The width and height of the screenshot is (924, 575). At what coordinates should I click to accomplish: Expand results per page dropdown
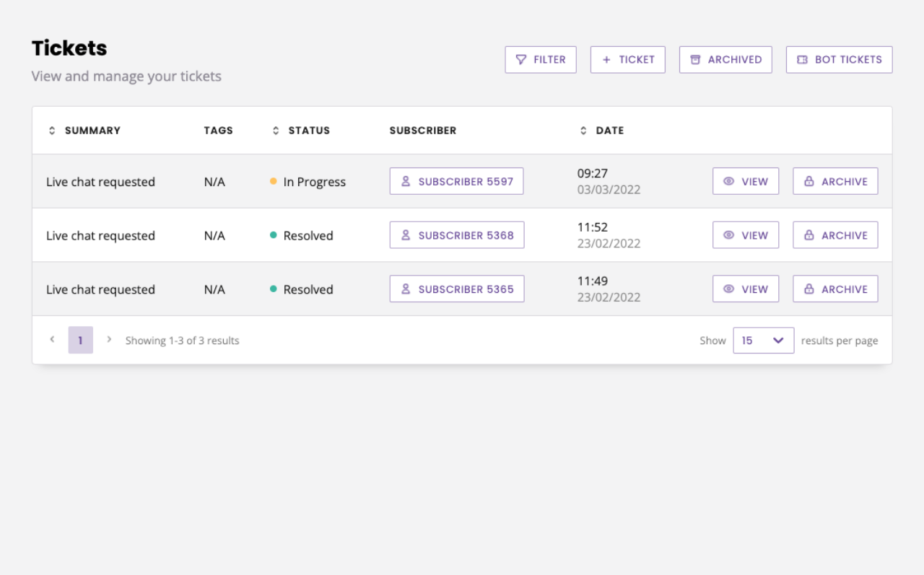[x=764, y=341]
